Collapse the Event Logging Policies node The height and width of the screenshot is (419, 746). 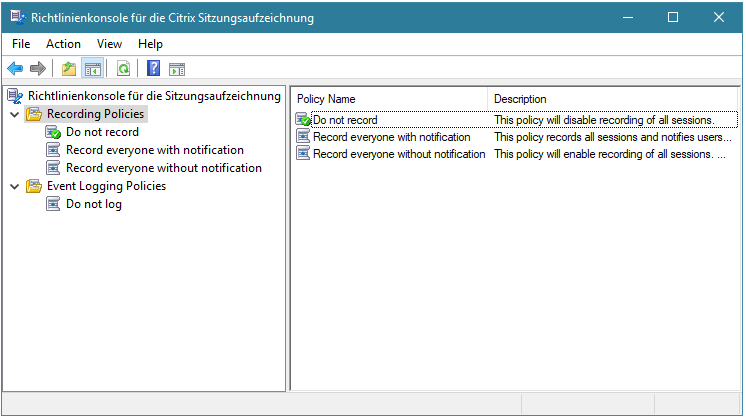click(x=14, y=187)
